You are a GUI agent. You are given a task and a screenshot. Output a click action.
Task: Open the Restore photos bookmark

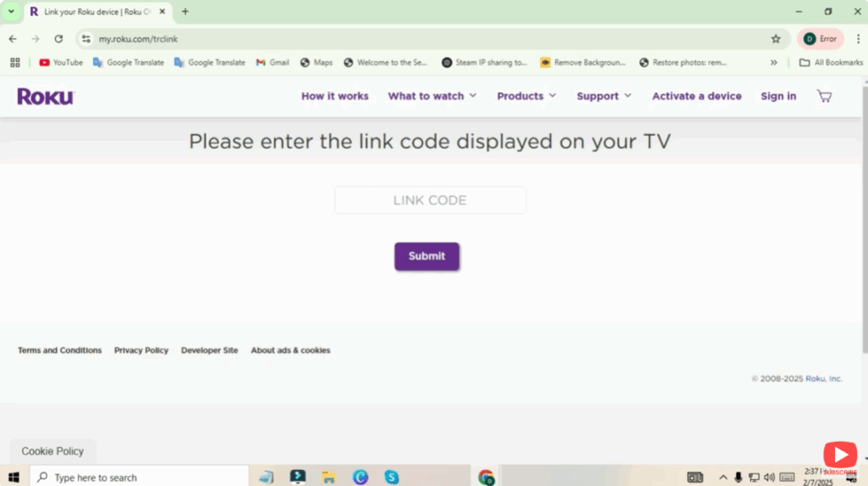click(682, 63)
